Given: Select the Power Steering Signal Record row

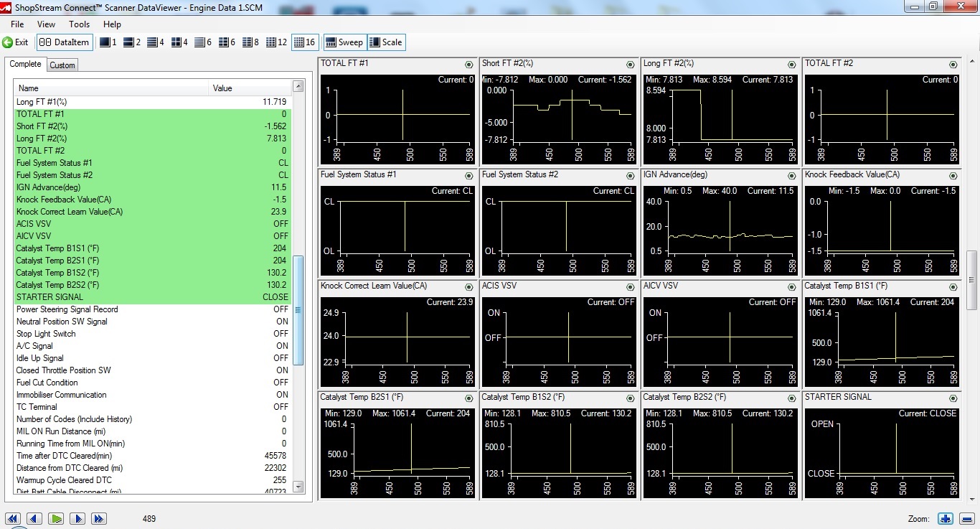Looking at the screenshot, I should point(154,309).
